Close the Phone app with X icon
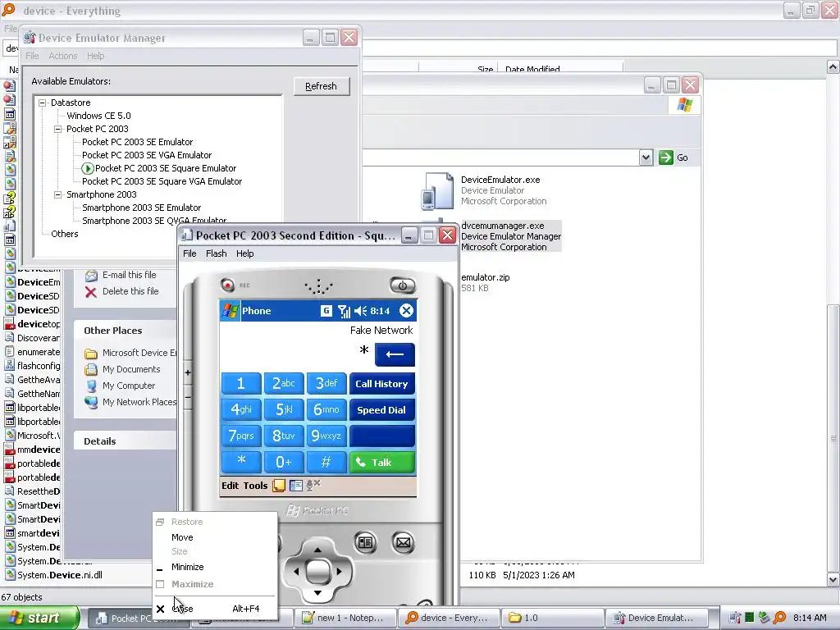Image resolution: width=840 pixels, height=630 pixels. tap(407, 311)
